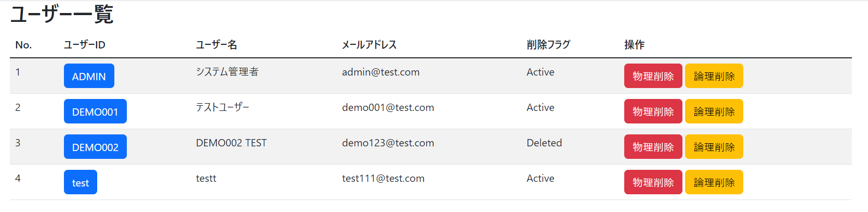Click 論理削除 in the DEMO001 row
Image resolution: width=868 pixels, height=212 pixels.
714,111
